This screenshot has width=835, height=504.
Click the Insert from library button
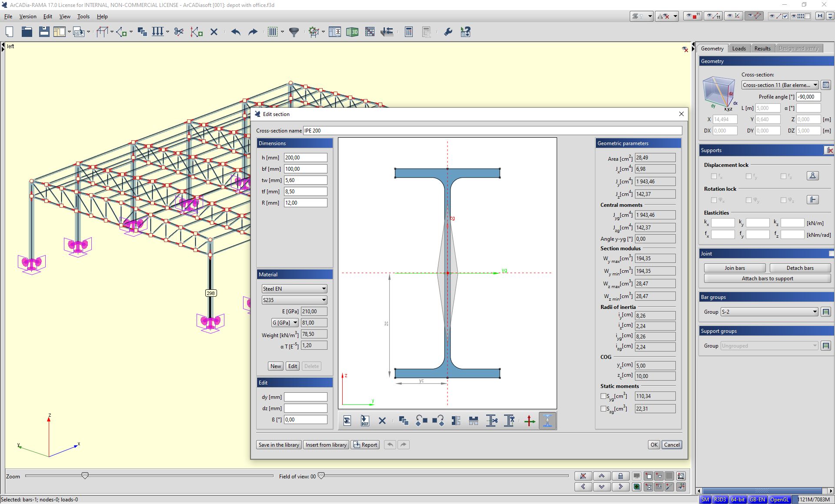click(326, 444)
